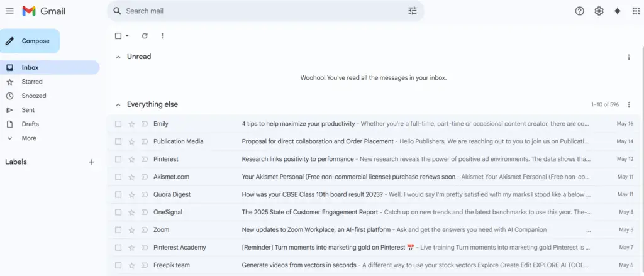644x276 pixels.
Task: Star the Freepik team email
Action: (131, 265)
